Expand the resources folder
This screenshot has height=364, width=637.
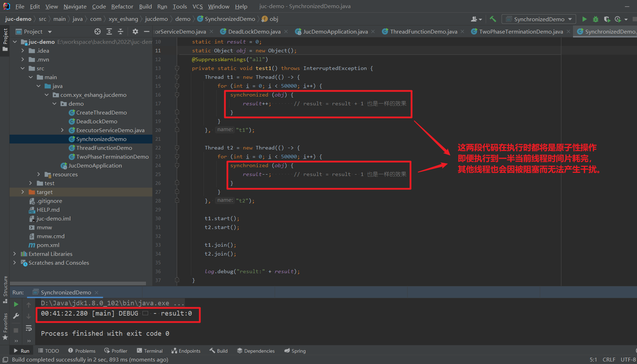coord(39,174)
